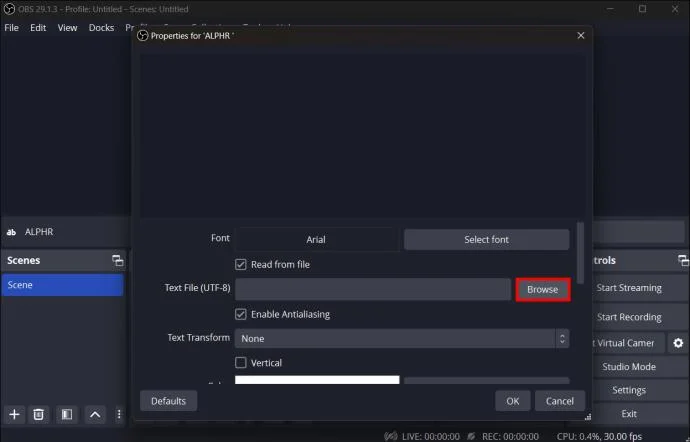Click the white color swatch bar
This screenshot has height=442, width=690.
coord(317,379)
